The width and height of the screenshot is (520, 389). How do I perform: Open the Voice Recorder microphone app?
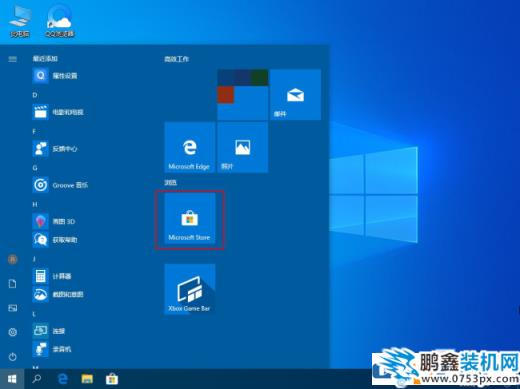52,349
